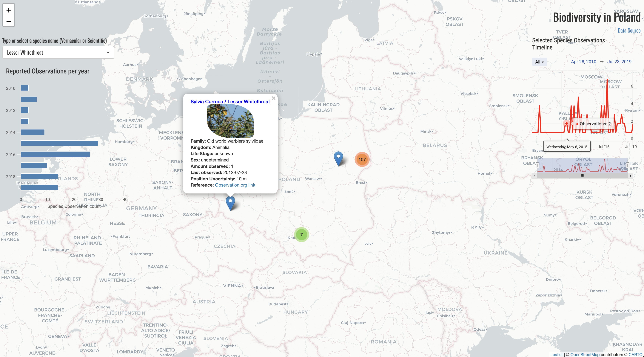Viewport: 644px width, 357px height.
Task: Click the timeline scrollbar left arrow
Action: pos(534,176)
